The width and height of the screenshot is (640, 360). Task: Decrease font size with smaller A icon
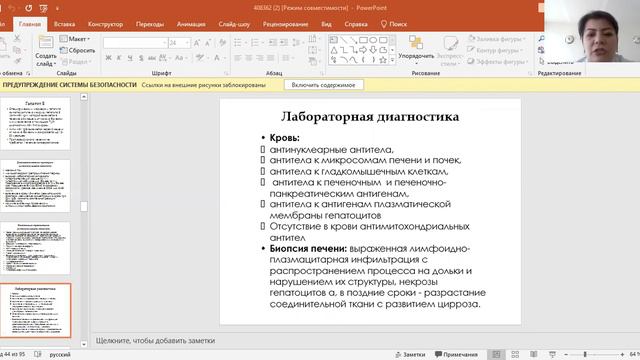point(207,43)
